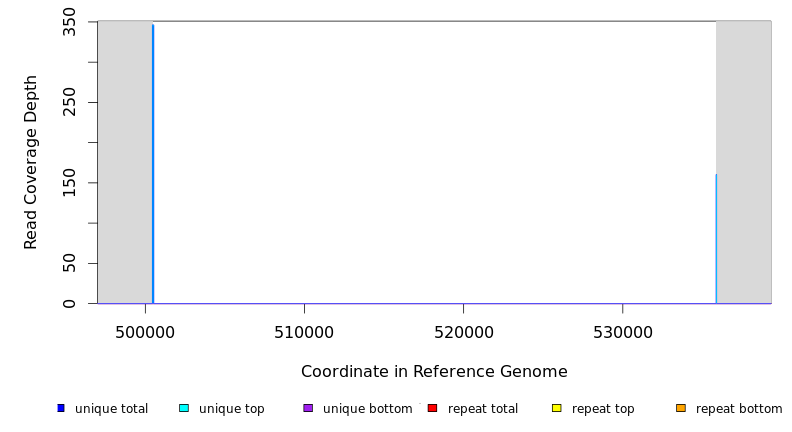This screenshot has width=792, height=432.
Task: Click the tall blue coverage spike near 500000
Action: click(x=153, y=160)
